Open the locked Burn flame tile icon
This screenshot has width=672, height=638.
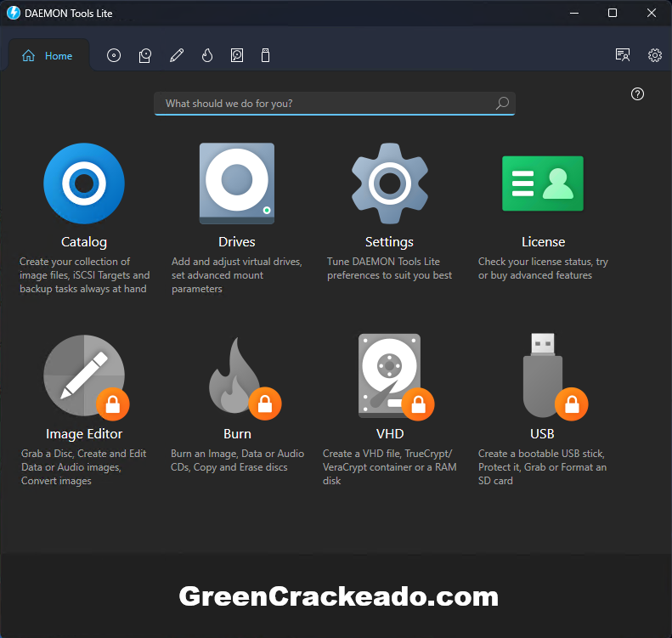(x=234, y=375)
